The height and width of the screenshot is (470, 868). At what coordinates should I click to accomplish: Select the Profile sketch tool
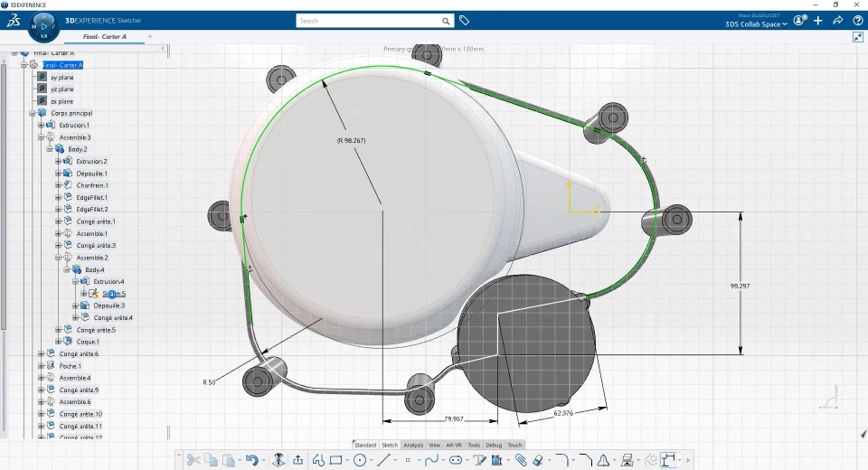pyautogui.click(x=318, y=459)
